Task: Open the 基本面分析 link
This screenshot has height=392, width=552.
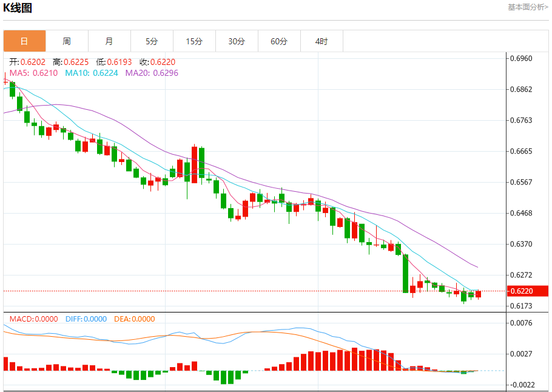Action: 528,7
